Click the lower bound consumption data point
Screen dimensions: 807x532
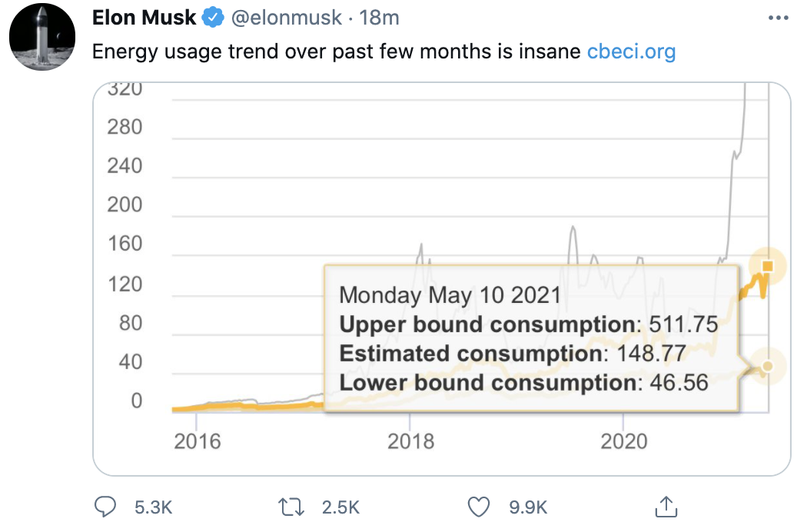point(765,365)
